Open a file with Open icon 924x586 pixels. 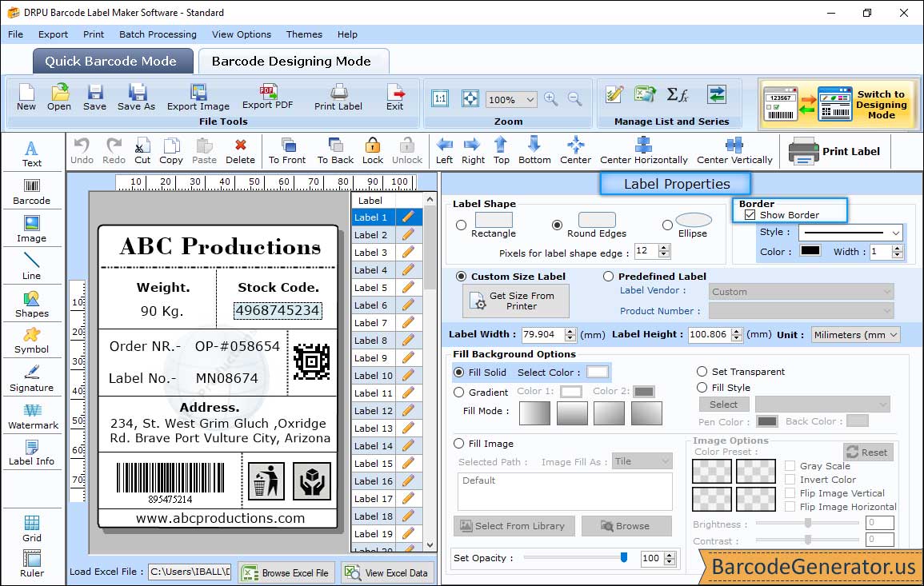tap(59, 98)
